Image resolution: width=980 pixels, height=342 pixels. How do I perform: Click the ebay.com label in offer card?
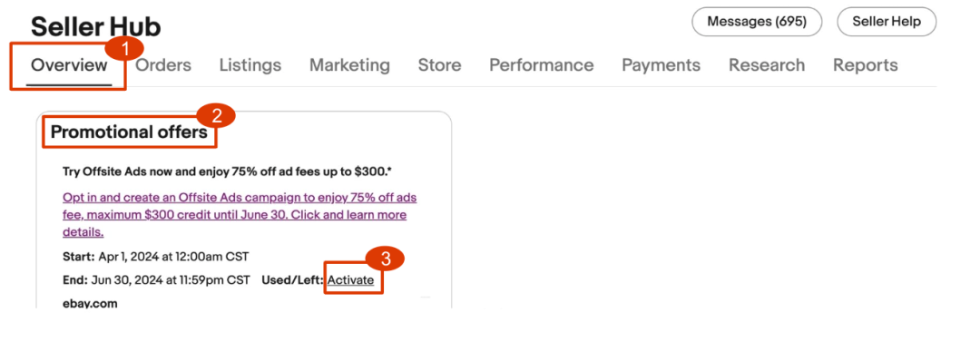coord(90,304)
